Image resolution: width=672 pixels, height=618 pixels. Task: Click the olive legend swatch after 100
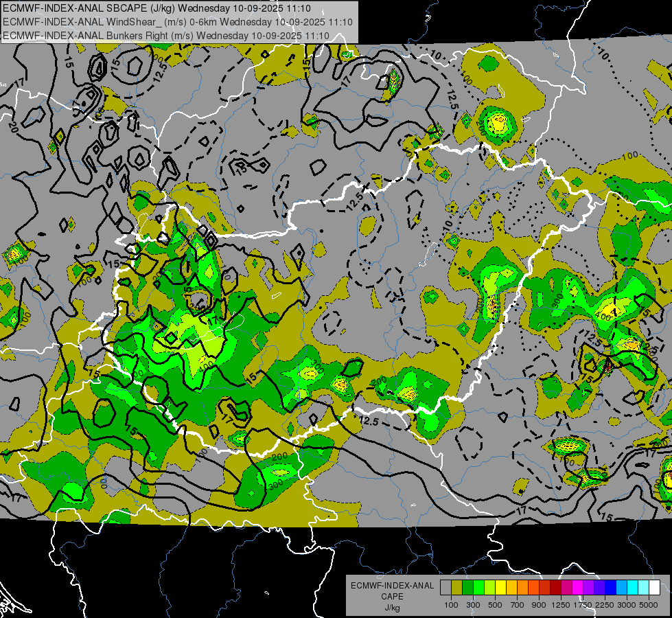click(x=456, y=588)
